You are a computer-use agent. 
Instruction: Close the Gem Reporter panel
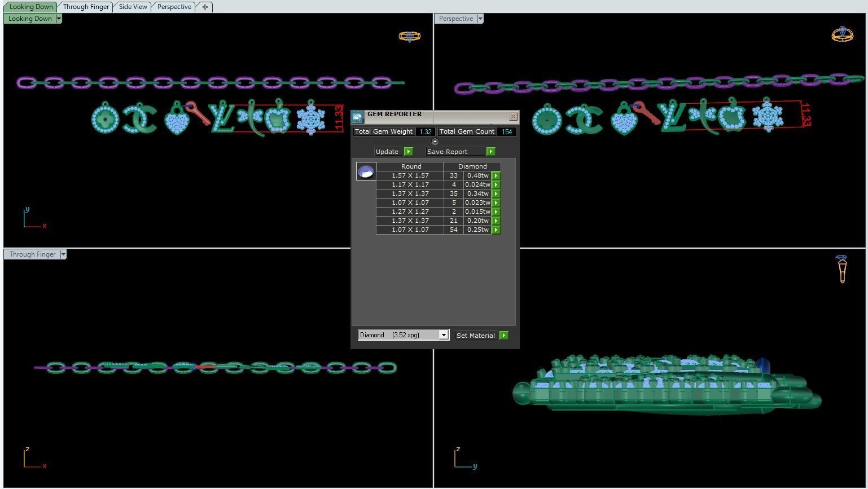513,116
